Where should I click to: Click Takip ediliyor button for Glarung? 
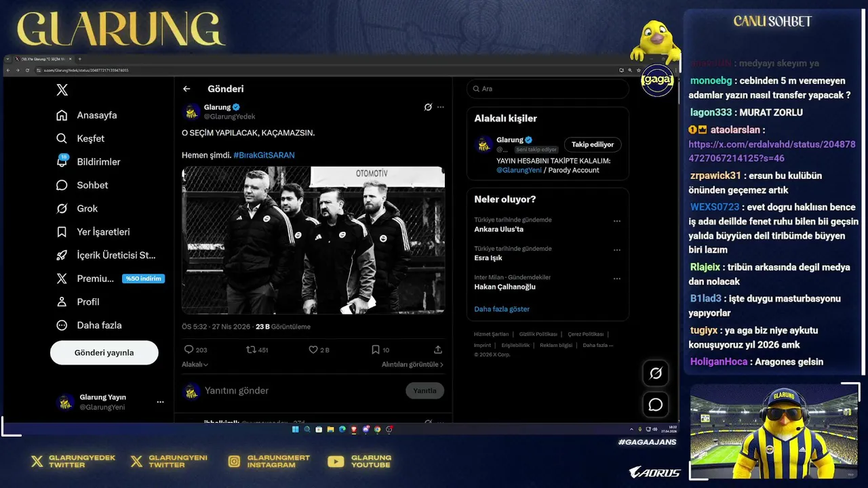click(x=593, y=144)
